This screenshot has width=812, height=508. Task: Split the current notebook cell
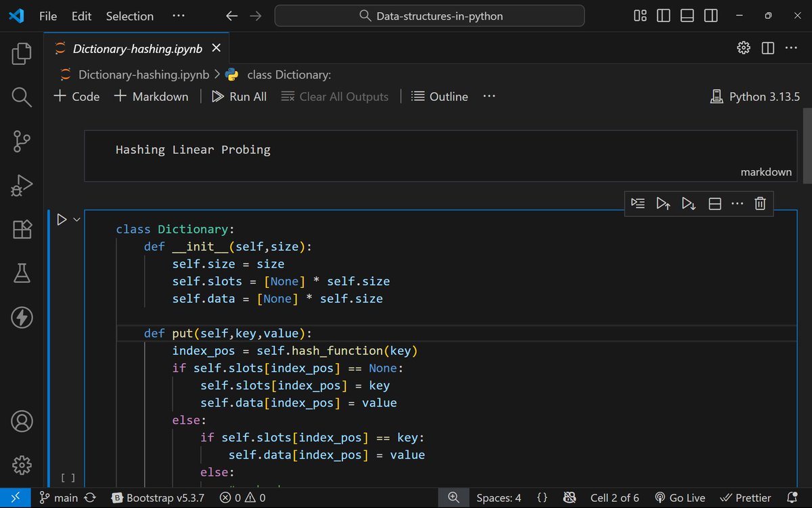(x=714, y=203)
